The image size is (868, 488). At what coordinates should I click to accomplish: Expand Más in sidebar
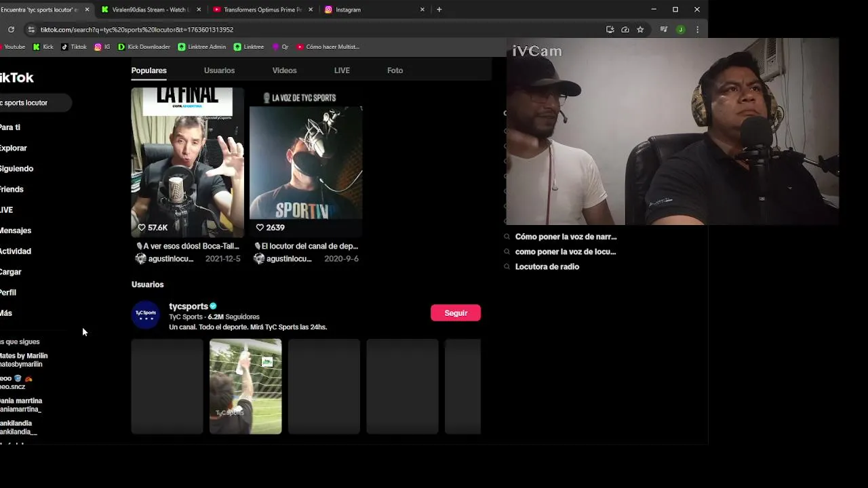click(6, 313)
